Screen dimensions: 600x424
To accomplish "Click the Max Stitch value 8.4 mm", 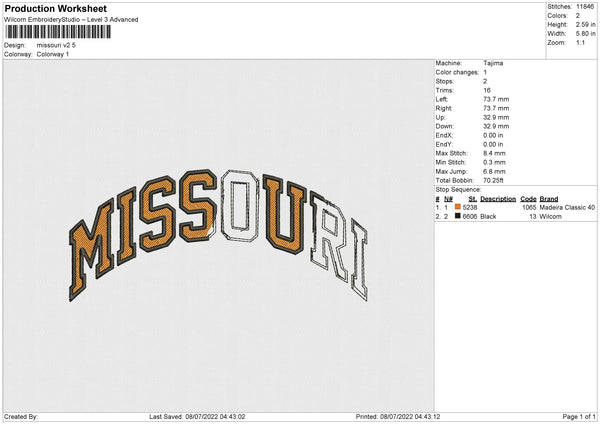I will coord(494,153).
